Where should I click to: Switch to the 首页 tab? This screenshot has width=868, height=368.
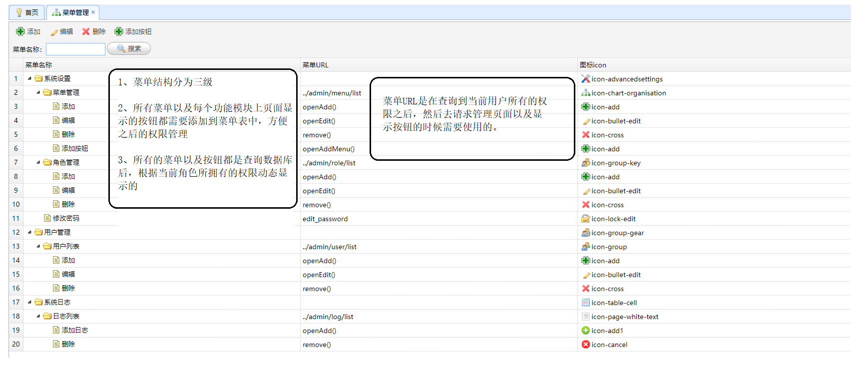[x=27, y=12]
